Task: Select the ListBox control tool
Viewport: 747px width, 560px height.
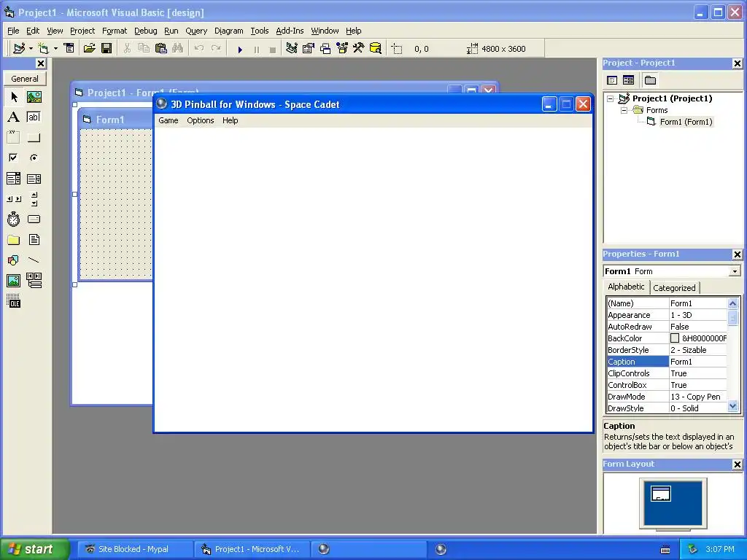Action: click(x=34, y=179)
